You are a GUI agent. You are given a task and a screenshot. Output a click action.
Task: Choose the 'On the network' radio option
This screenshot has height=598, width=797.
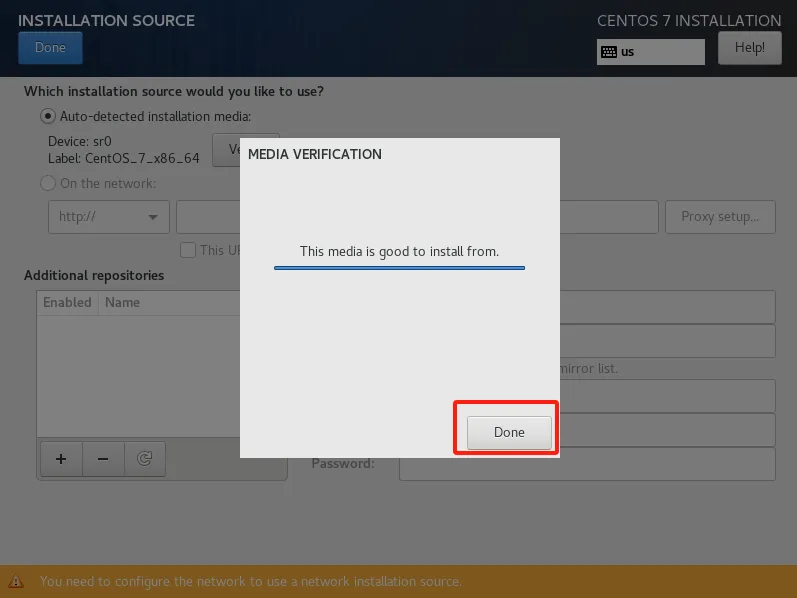tap(47, 183)
